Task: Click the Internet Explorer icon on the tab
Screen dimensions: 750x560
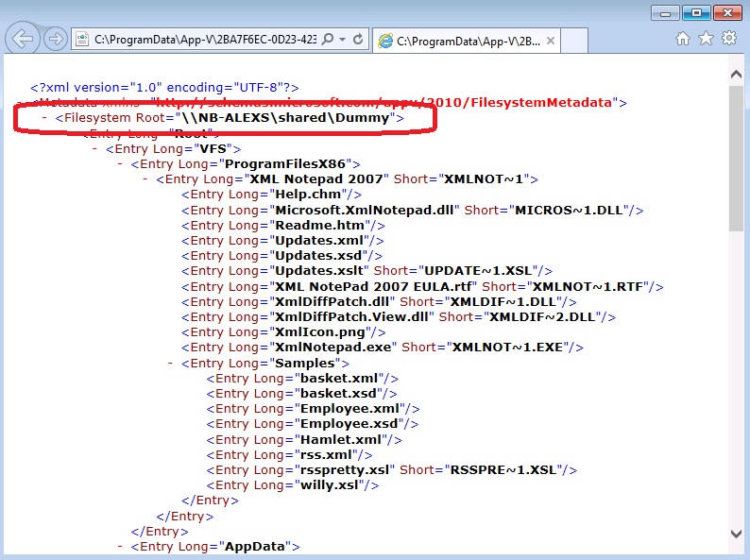Action: click(385, 42)
